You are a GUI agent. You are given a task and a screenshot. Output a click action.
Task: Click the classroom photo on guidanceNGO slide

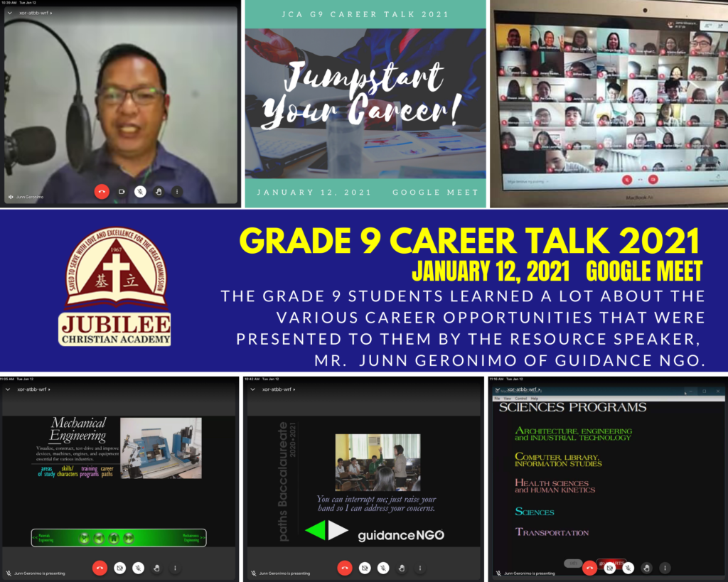click(378, 462)
